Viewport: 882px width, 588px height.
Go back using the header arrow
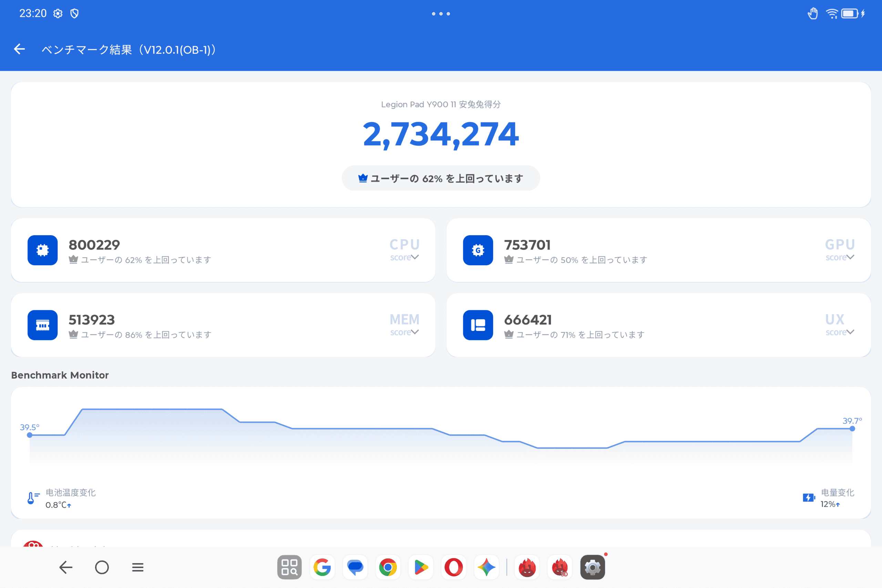pyautogui.click(x=19, y=49)
